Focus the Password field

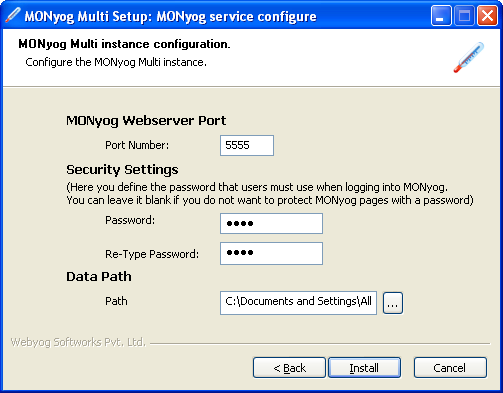pyautogui.click(x=271, y=223)
